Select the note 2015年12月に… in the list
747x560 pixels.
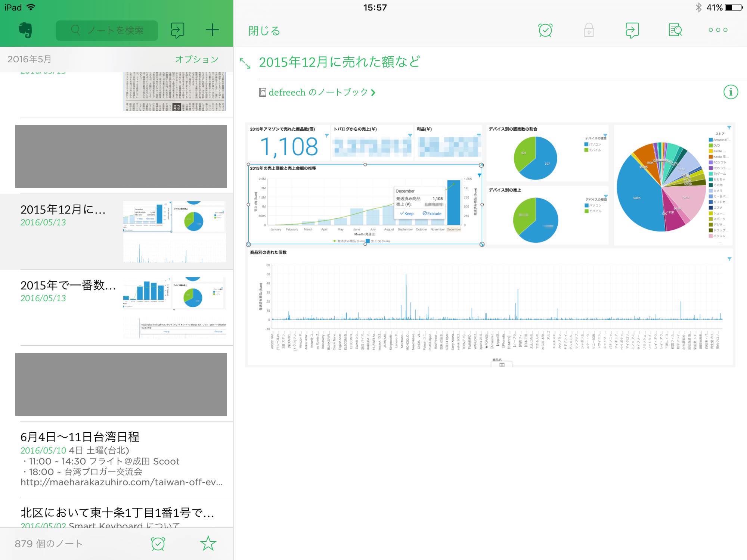pos(117,231)
